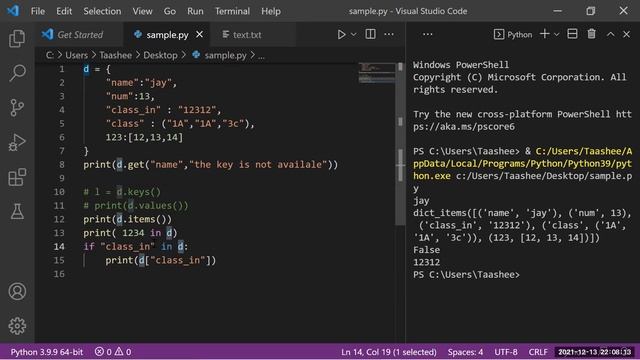Image resolution: width=640 pixels, height=360 pixels.
Task: Expand the sample.py breadcrumb
Action: [x=220, y=55]
